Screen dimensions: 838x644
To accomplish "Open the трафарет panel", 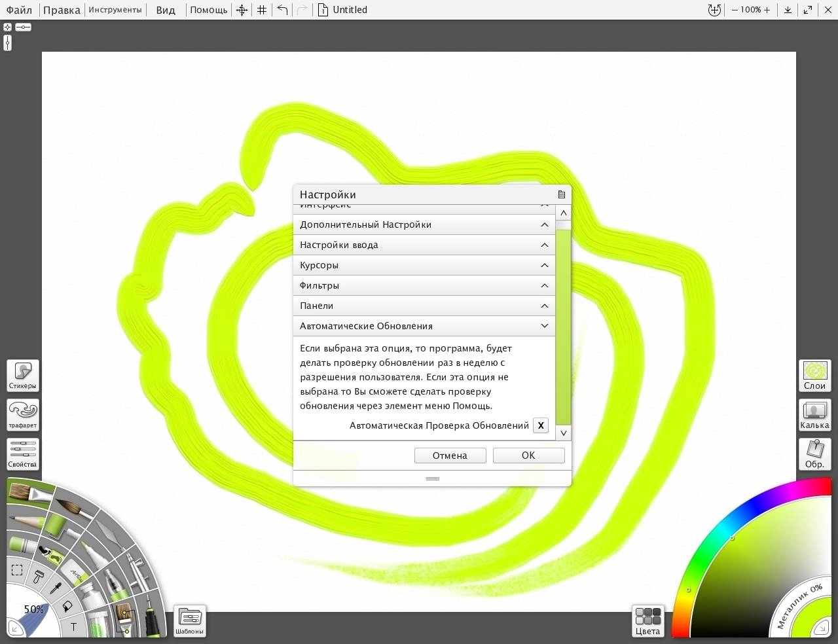I will click(23, 415).
